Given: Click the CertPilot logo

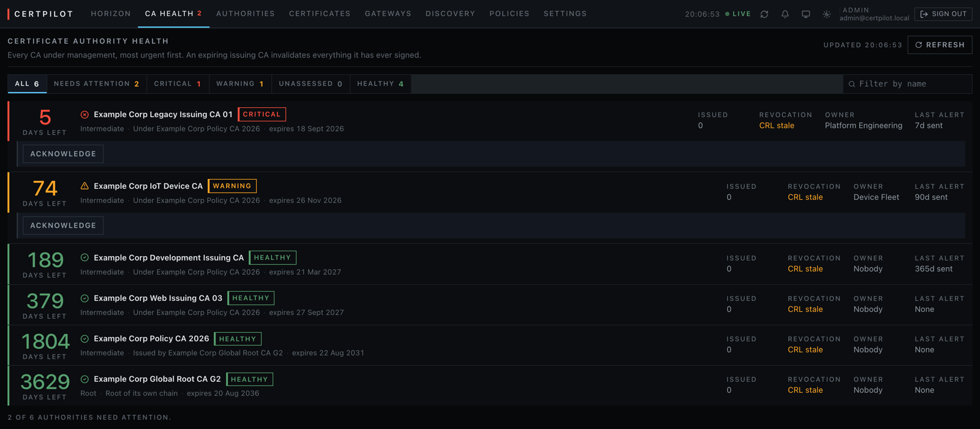Looking at the screenshot, I should pyautogui.click(x=40, y=13).
